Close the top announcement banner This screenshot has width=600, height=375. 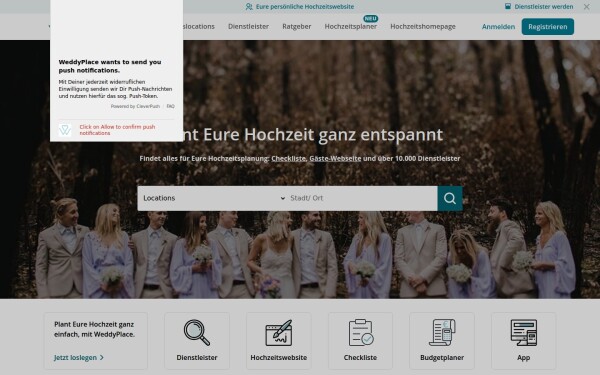[x=586, y=7]
